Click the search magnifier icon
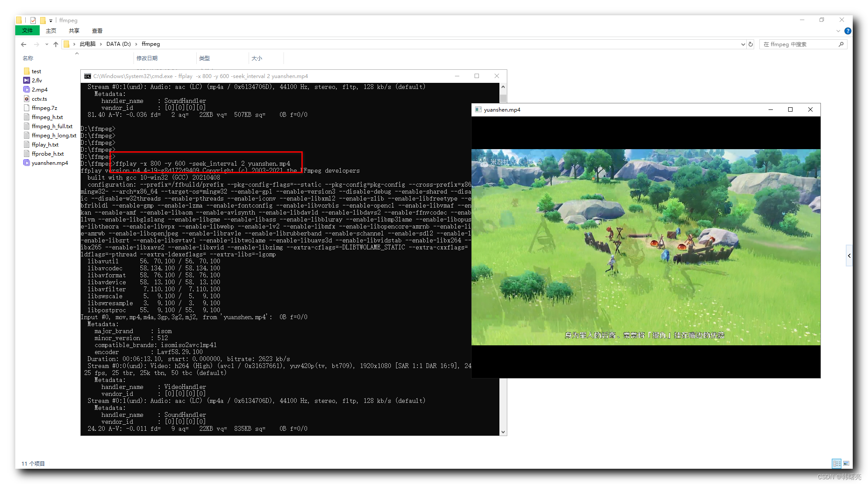The image size is (868, 484). coord(841,44)
